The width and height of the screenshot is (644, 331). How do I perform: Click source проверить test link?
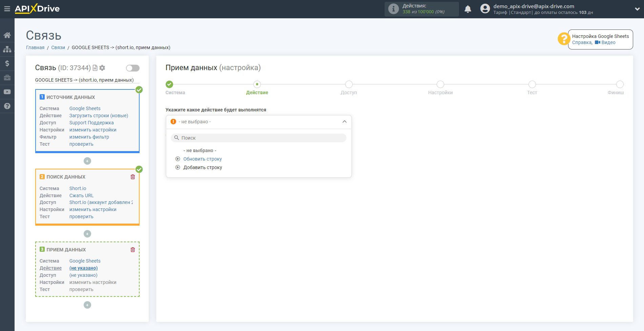pyautogui.click(x=81, y=144)
